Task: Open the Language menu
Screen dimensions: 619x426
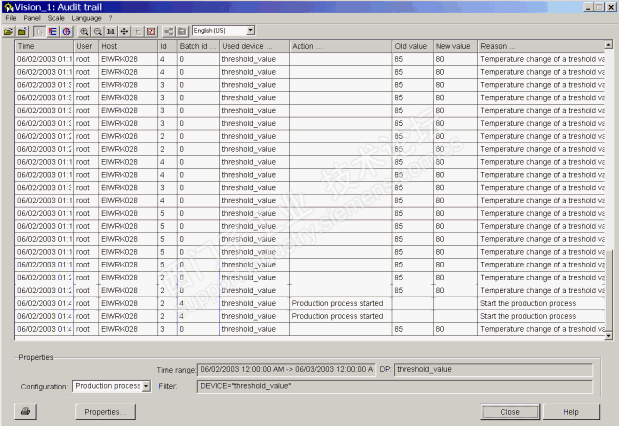Action: coord(86,18)
